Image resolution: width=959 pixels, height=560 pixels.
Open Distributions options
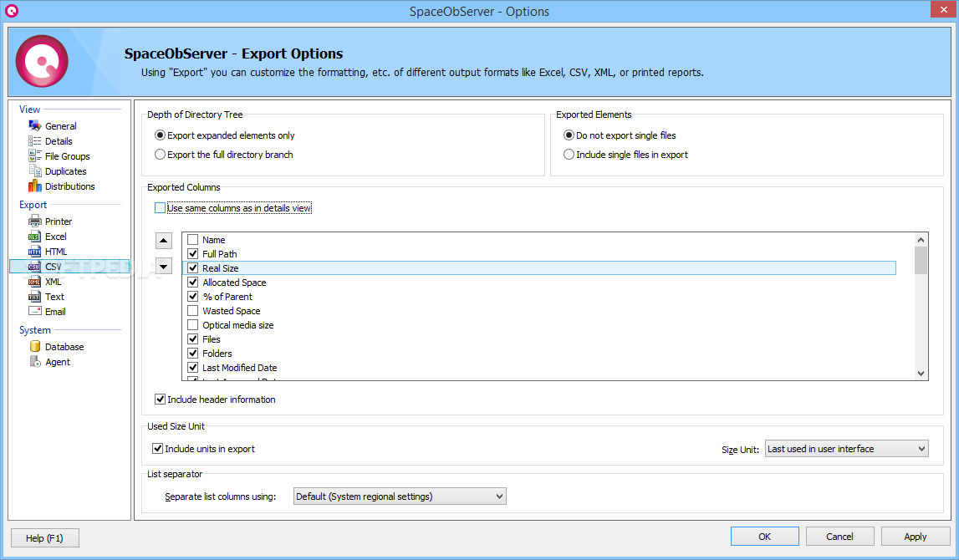(69, 186)
